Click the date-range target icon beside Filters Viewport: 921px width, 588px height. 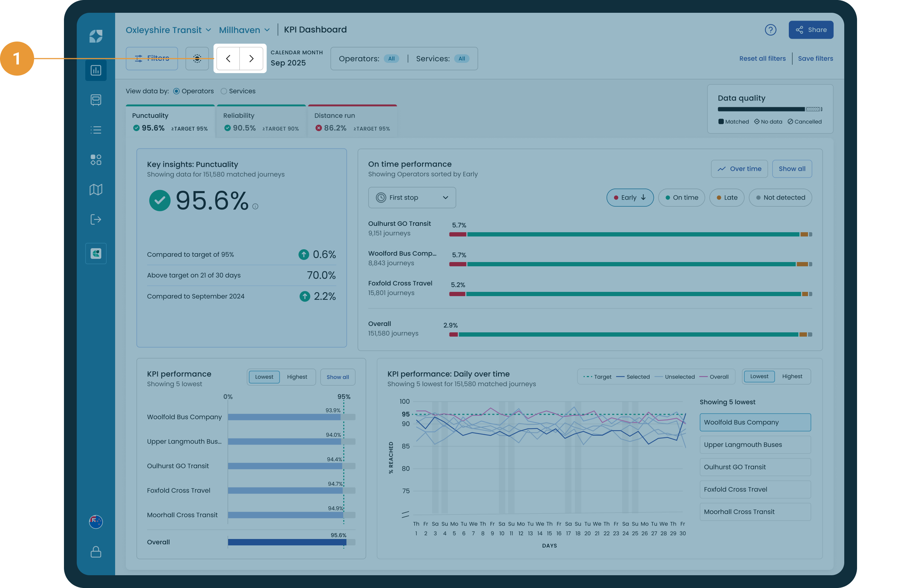(x=197, y=59)
